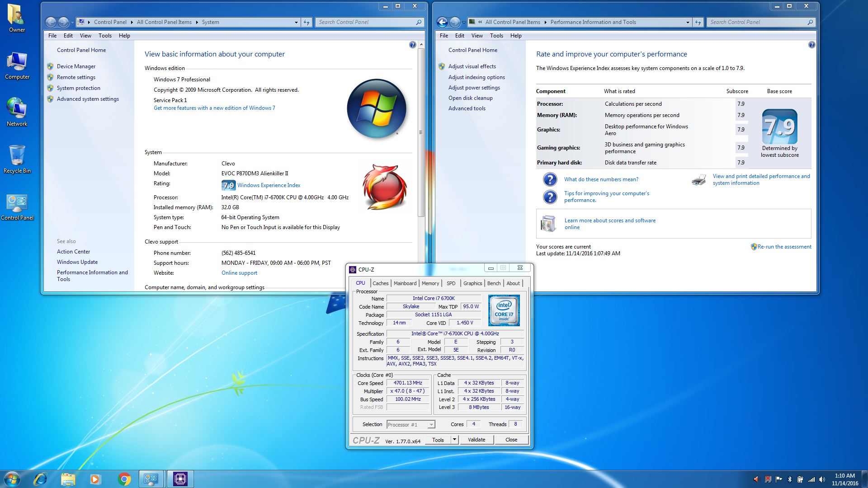This screenshot has width=868, height=488.
Task: Click the System window vertical scrollbar
Action: click(x=421, y=132)
